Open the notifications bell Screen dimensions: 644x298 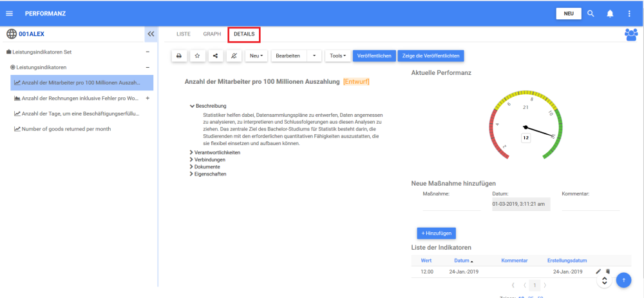tap(610, 14)
